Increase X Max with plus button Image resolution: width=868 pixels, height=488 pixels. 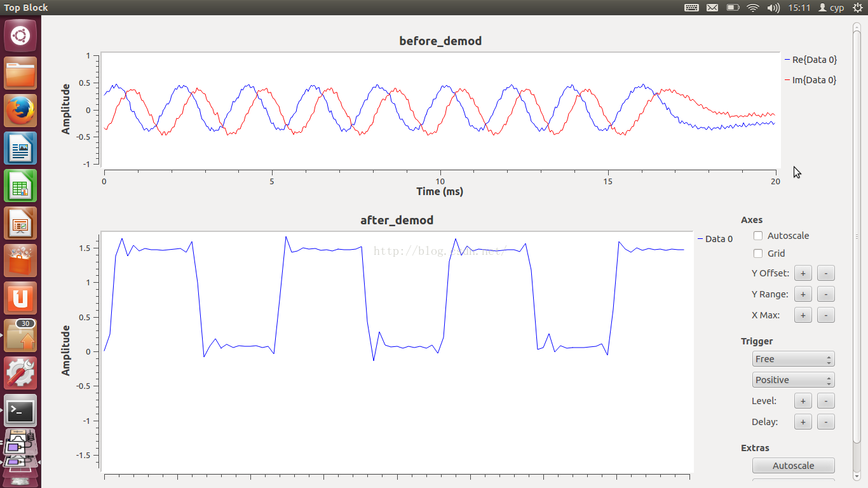[803, 315]
